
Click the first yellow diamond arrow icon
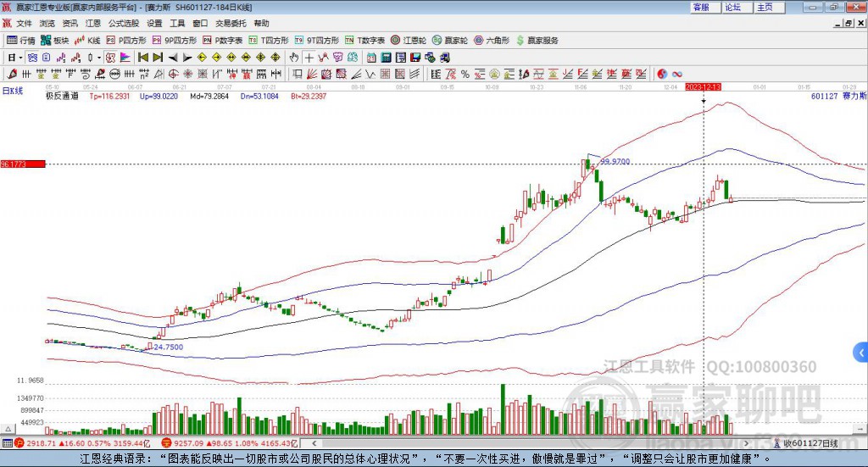(202, 58)
